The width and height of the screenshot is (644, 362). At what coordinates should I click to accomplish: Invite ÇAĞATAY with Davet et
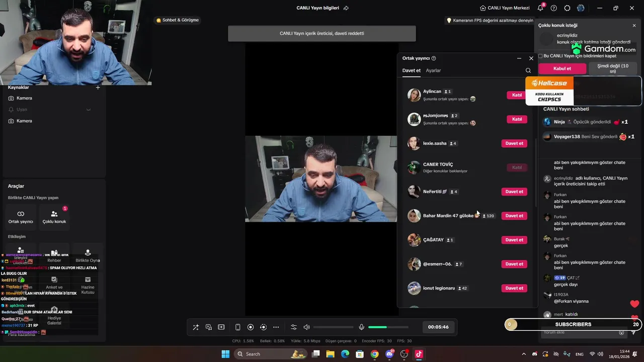(514, 240)
